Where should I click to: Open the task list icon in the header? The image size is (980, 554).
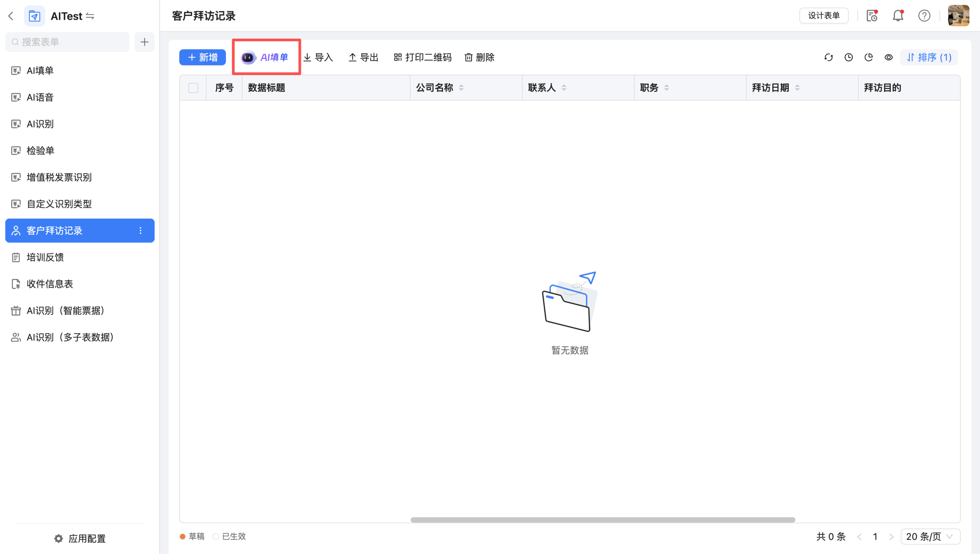pyautogui.click(x=872, y=16)
